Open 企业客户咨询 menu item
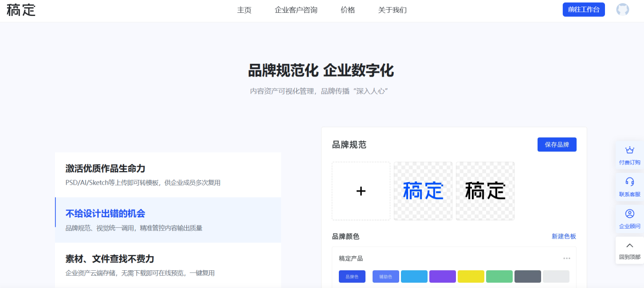This screenshot has width=644, height=288. pyautogui.click(x=296, y=10)
